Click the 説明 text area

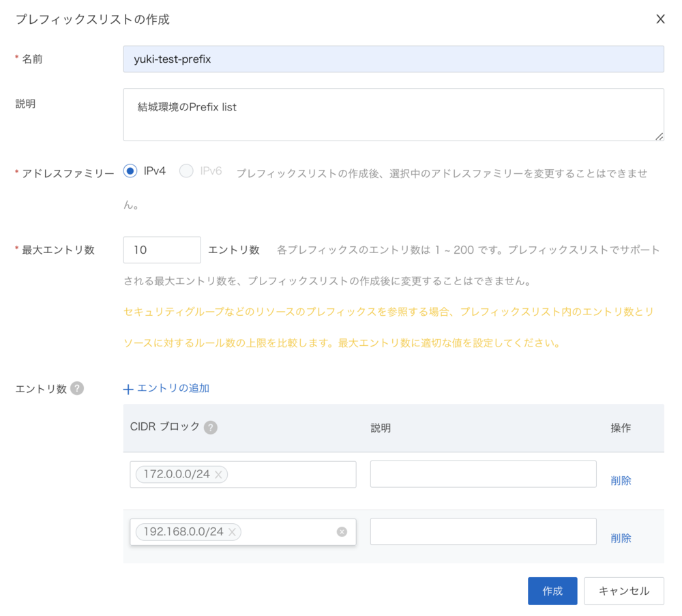click(393, 115)
